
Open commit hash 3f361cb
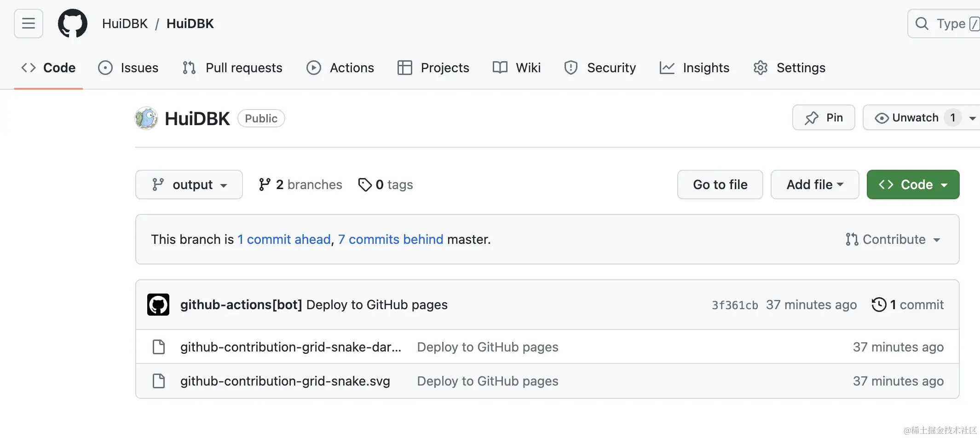point(735,305)
